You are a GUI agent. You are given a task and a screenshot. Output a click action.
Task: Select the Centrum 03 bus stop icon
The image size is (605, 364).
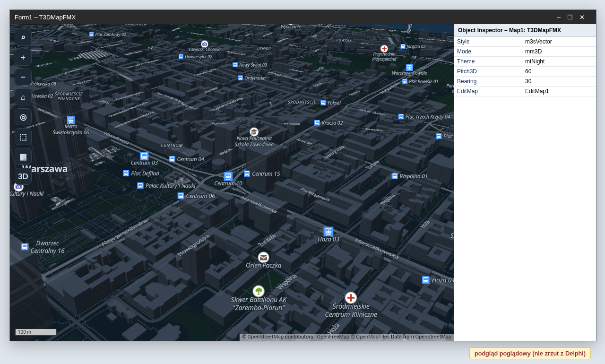[144, 156]
